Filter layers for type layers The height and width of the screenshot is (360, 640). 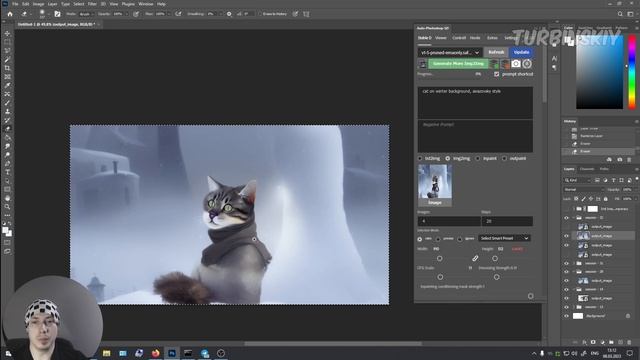click(x=613, y=180)
